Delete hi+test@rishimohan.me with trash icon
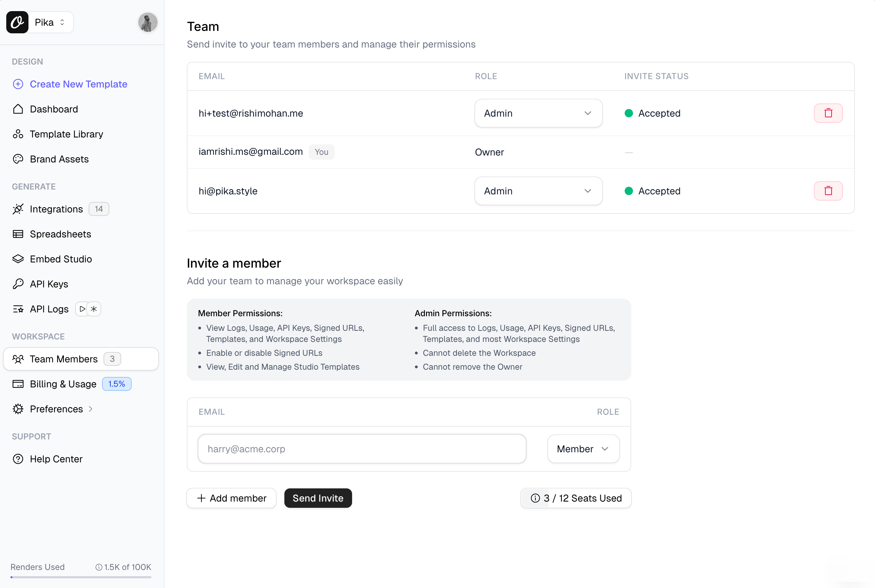 828,113
